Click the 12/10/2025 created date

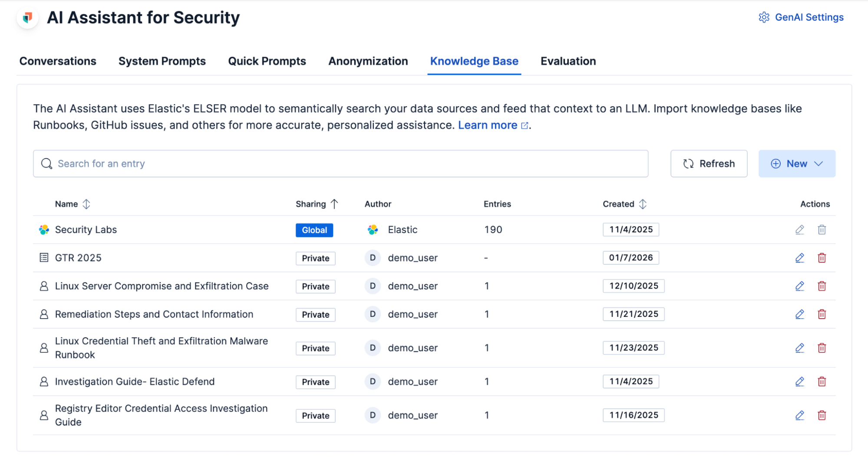tap(634, 286)
